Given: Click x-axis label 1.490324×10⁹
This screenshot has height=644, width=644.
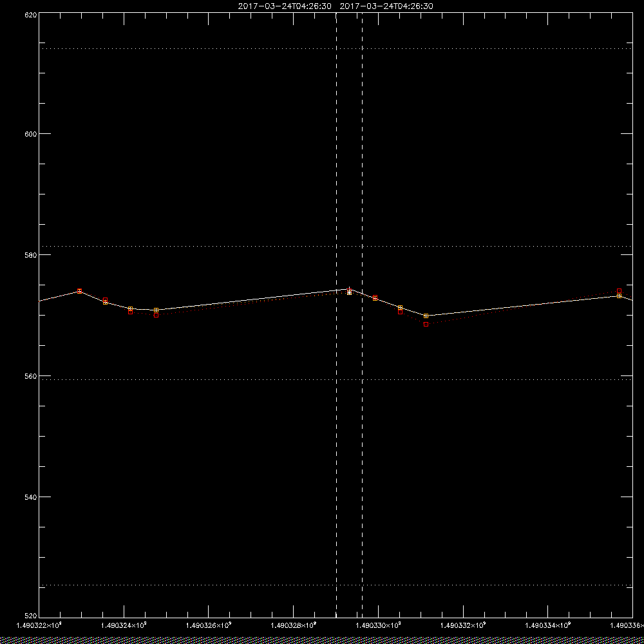Looking at the screenshot, I should (124, 625).
